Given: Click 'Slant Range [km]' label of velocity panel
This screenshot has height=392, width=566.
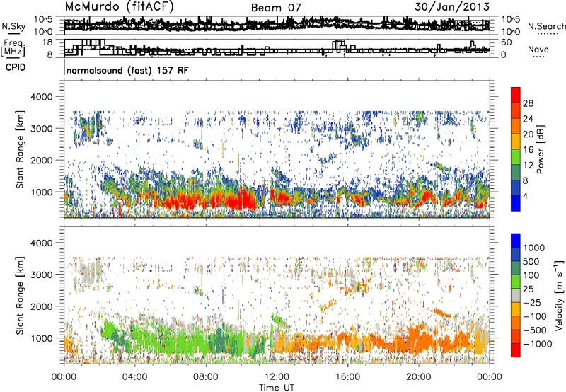Looking at the screenshot, I should [20, 295].
